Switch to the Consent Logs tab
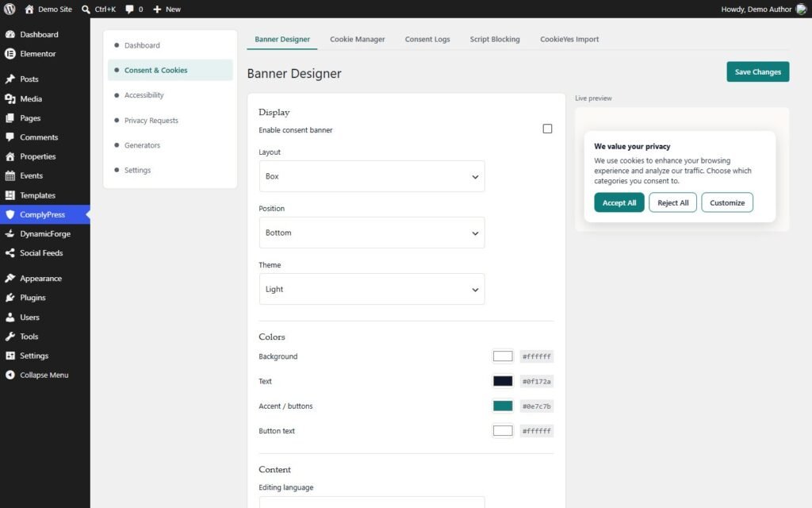The image size is (812, 508). [x=427, y=39]
